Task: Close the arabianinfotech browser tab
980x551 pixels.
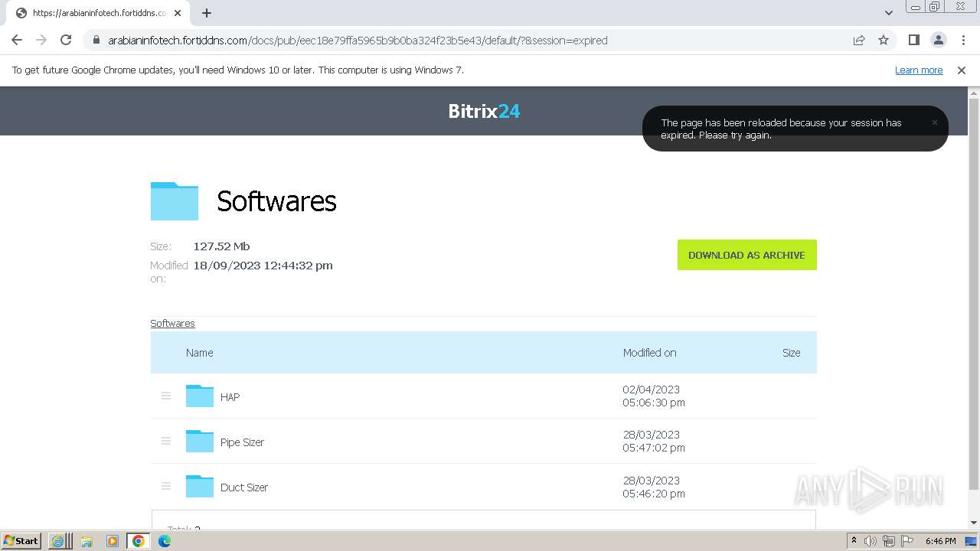Action: pyautogui.click(x=178, y=13)
